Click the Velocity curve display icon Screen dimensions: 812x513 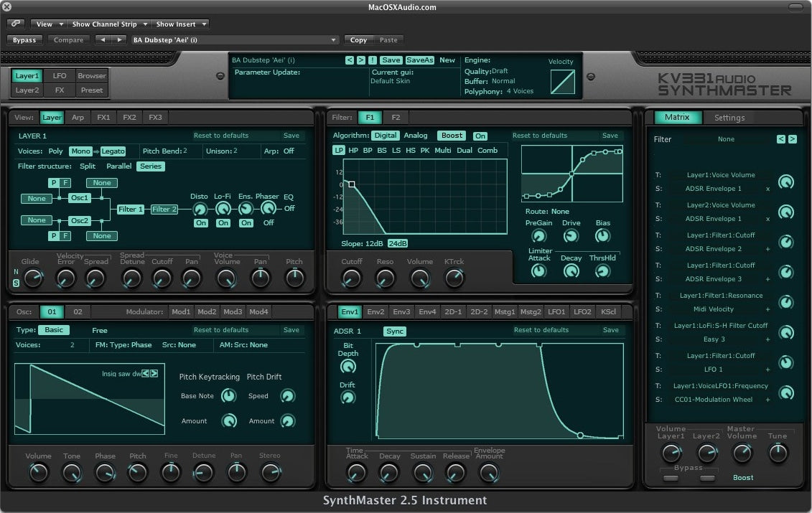[562, 81]
